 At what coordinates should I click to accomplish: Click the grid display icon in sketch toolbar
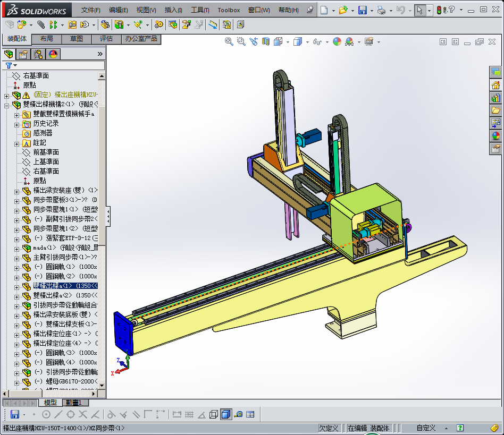tap(189, 414)
